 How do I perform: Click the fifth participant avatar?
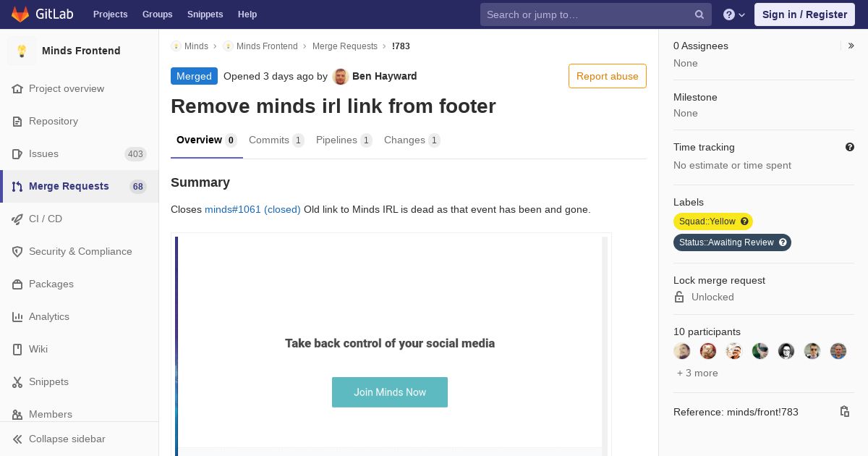[x=786, y=351]
